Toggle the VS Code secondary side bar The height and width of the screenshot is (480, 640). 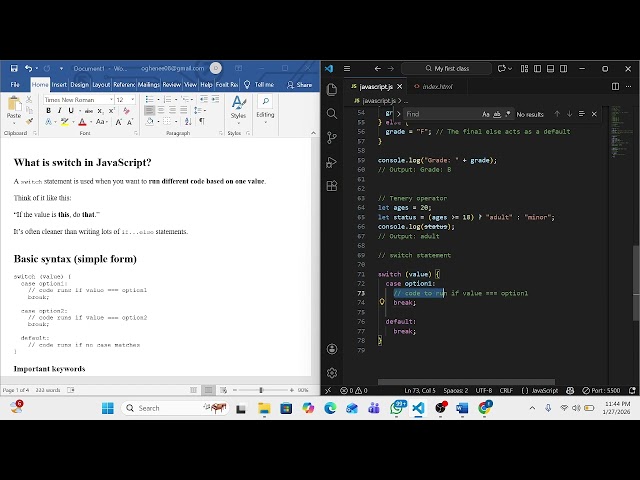click(564, 69)
